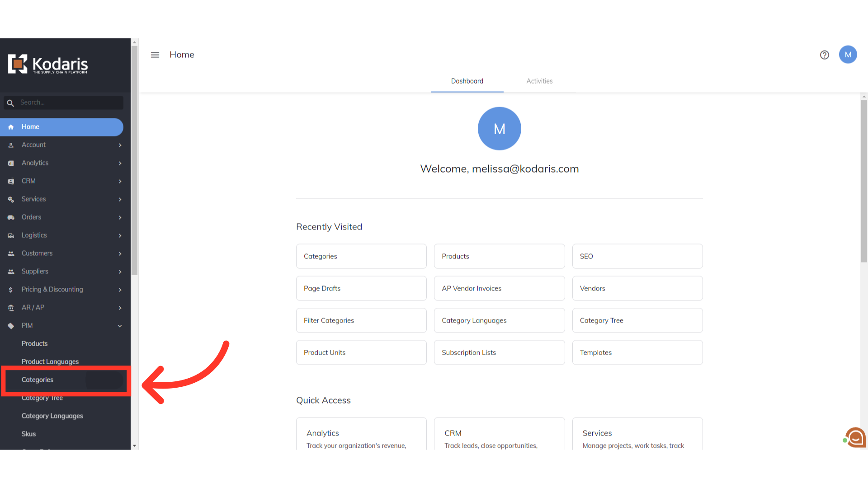Click the Kodaris logo
Image resolution: width=868 pixels, height=488 pixels.
click(x=48, y=64)
